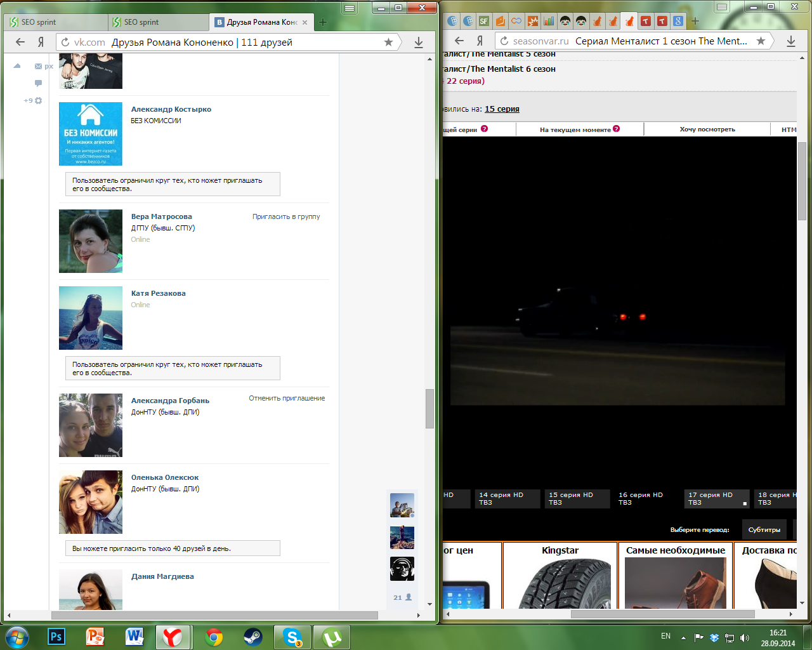Image resolution: width=812 pixels, height=650 pixels.
Task: Switch to the SF tab in seasonvar window
Action: [484, 21]
